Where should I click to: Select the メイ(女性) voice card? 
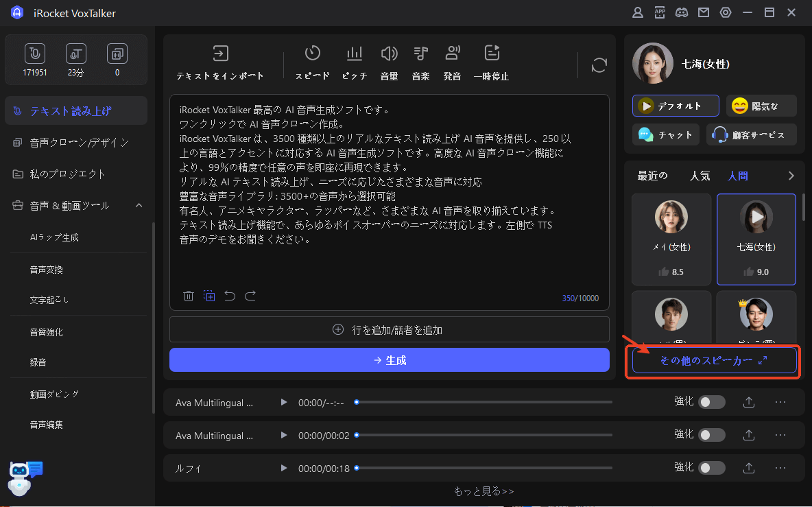tap(671, 239)
